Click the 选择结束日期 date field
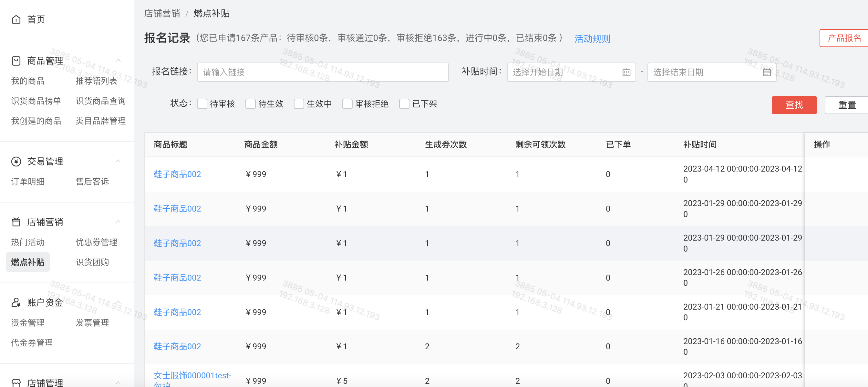 point(712,72)
